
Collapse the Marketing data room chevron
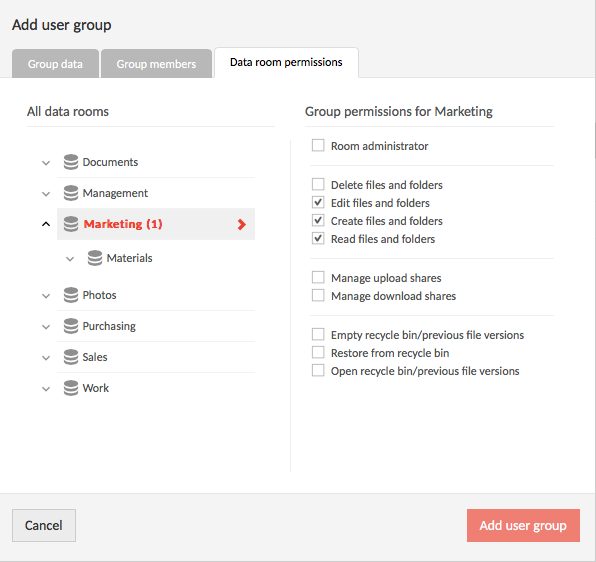(x=46, y=224)
